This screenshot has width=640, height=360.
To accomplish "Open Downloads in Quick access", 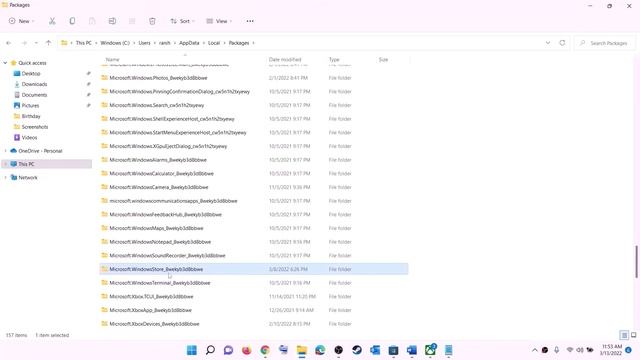I will 34,84.
